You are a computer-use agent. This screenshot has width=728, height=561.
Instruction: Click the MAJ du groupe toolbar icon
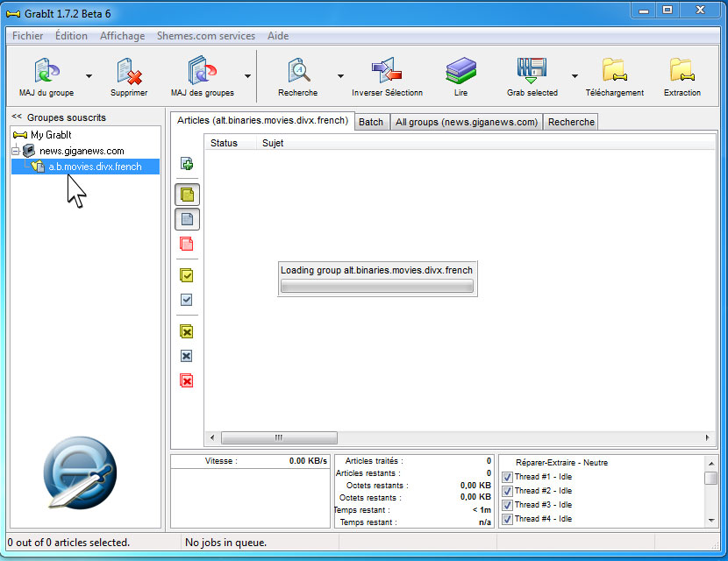pos(46,72)
